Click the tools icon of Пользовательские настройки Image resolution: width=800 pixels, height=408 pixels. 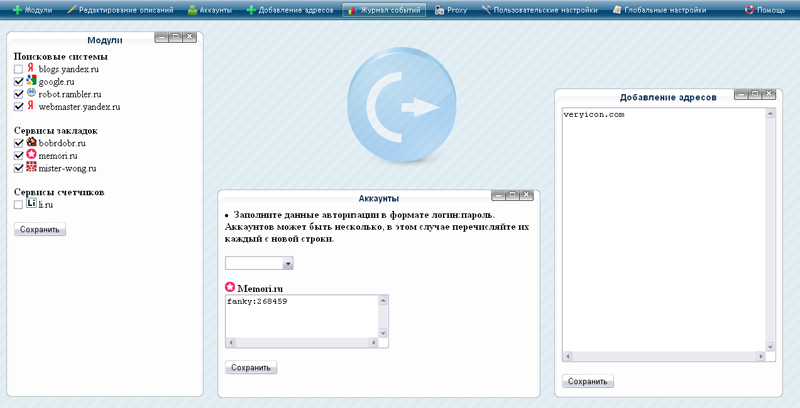pos(486,10)
